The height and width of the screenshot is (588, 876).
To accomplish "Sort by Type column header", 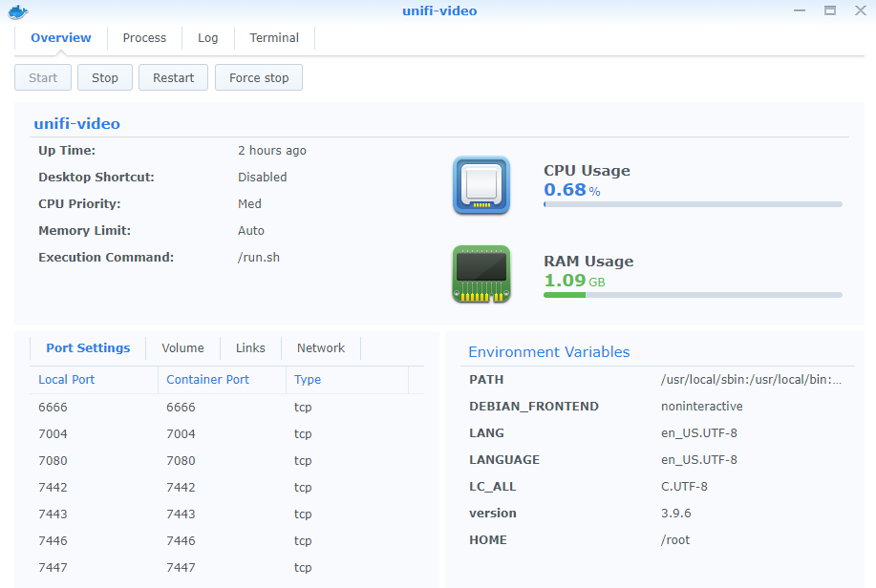I will coord(308,380).
